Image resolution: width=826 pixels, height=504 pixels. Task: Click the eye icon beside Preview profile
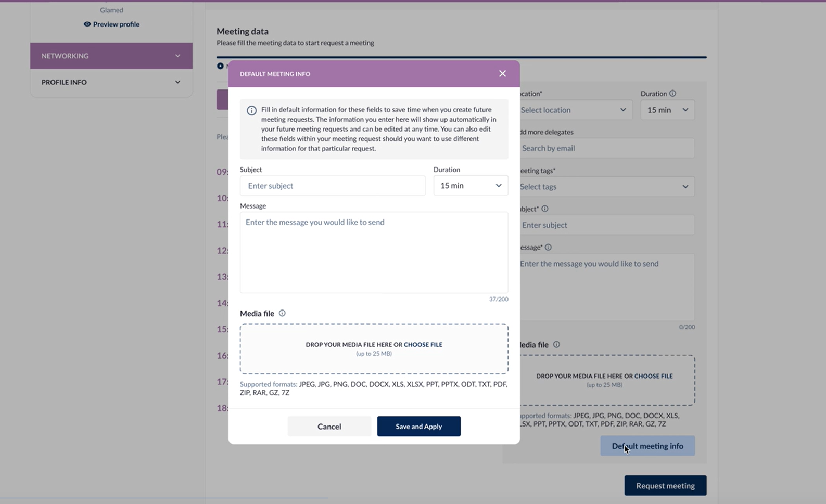click(87, 24)
